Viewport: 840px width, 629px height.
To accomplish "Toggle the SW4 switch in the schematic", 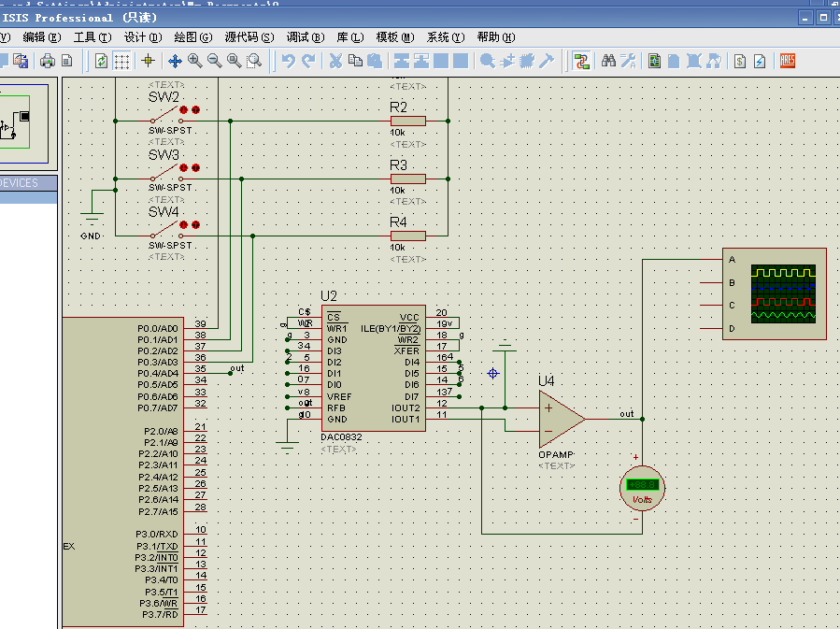I will [166, 231].
